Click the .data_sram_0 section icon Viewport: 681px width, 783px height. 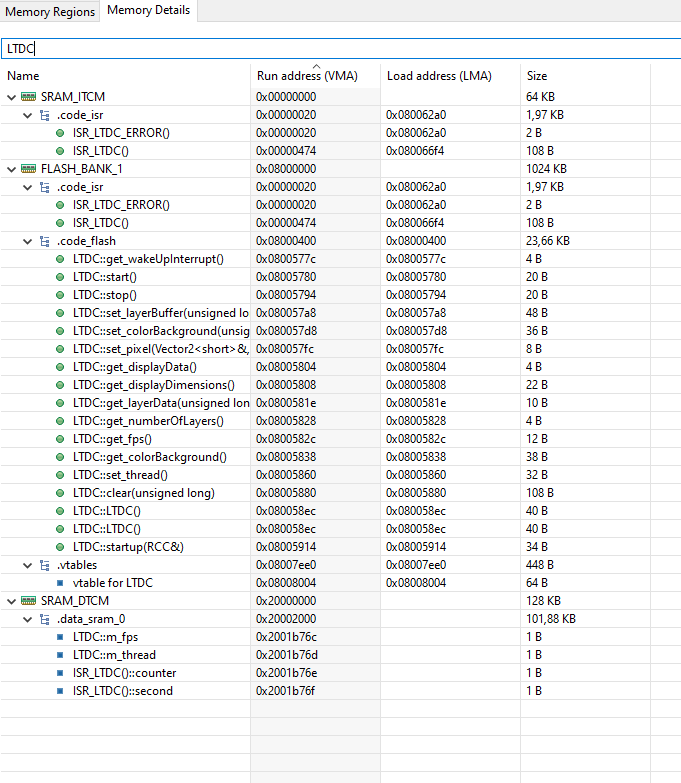tap(45, 619)
